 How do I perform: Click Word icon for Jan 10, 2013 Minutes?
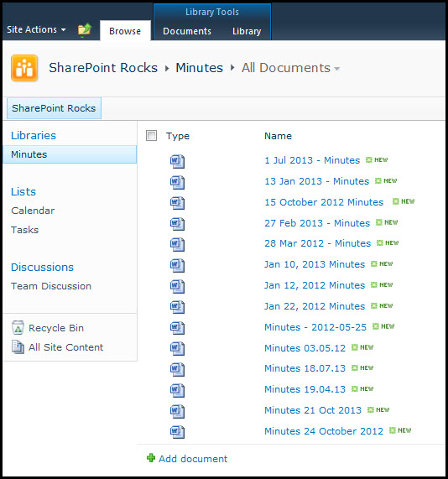(177, 265)
